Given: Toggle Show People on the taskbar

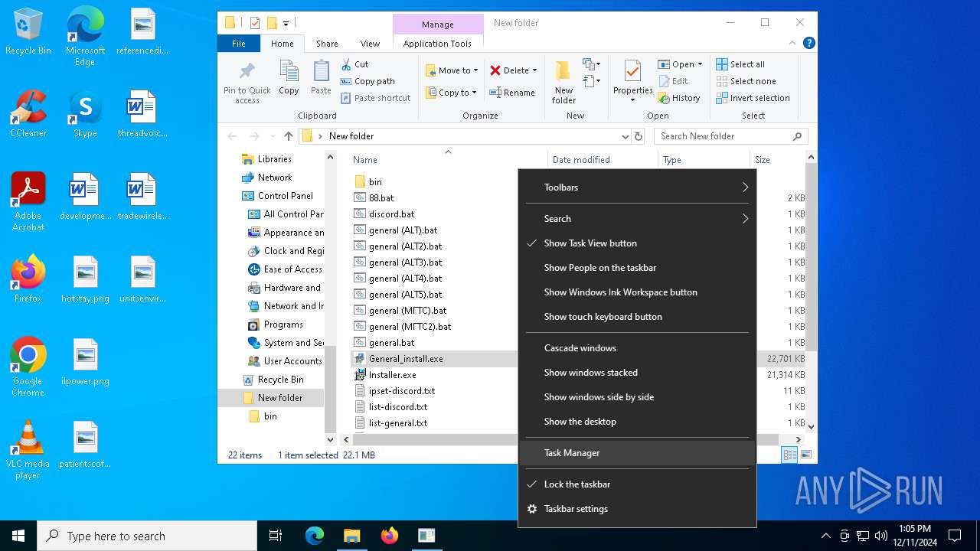Looking at the screenshot, I should tap(637, 268).
